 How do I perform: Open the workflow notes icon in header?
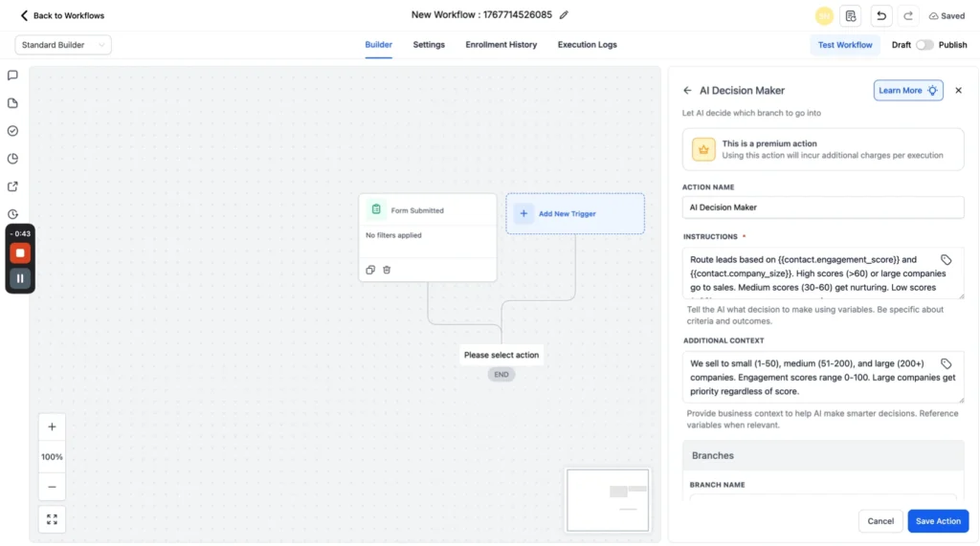(x=851, y=16)
